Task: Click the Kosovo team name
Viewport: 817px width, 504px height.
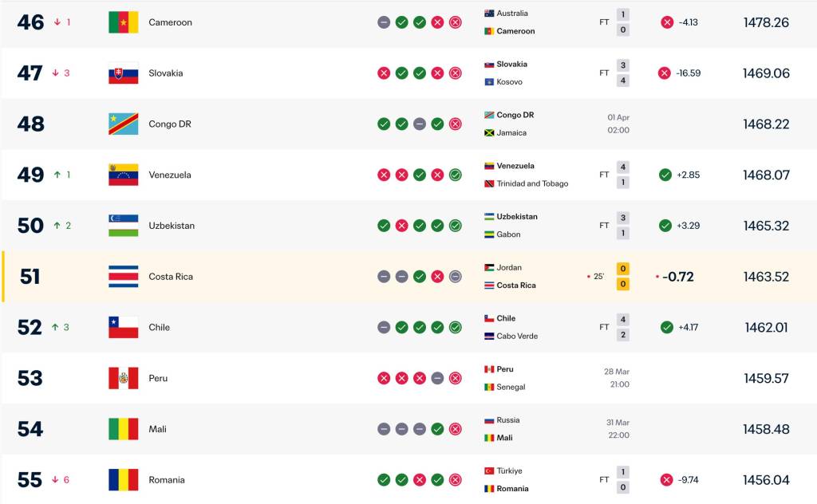Action: pos(510,82)
